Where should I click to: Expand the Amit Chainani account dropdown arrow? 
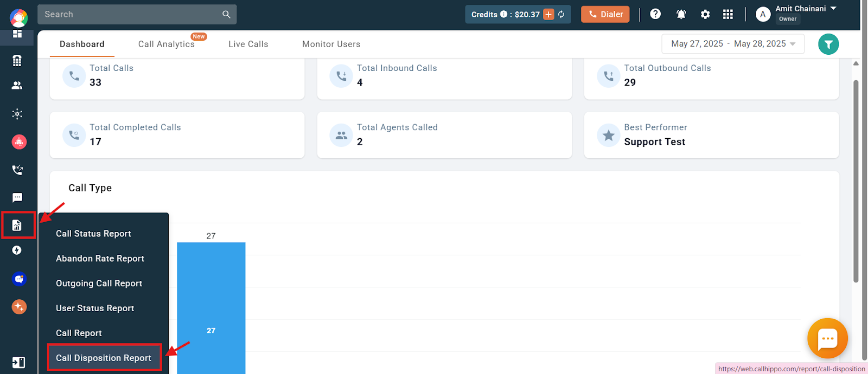pyautogui.click(x=833, y=8)
